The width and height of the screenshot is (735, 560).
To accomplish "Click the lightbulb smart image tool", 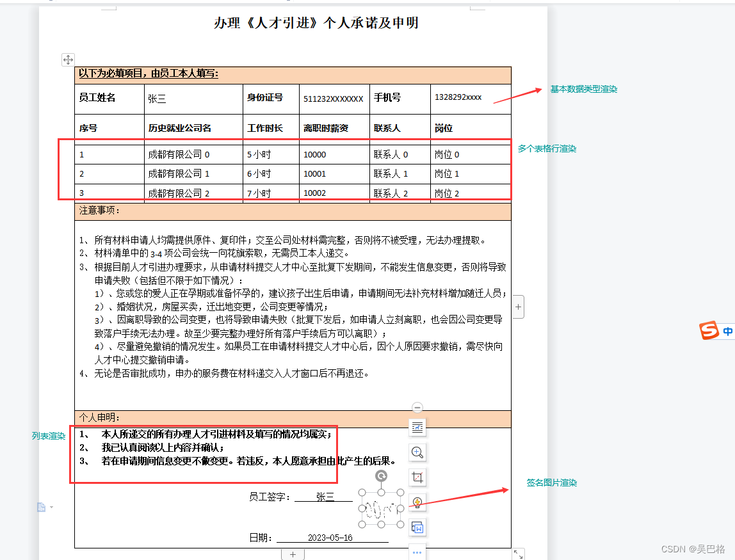I will 417,502.
